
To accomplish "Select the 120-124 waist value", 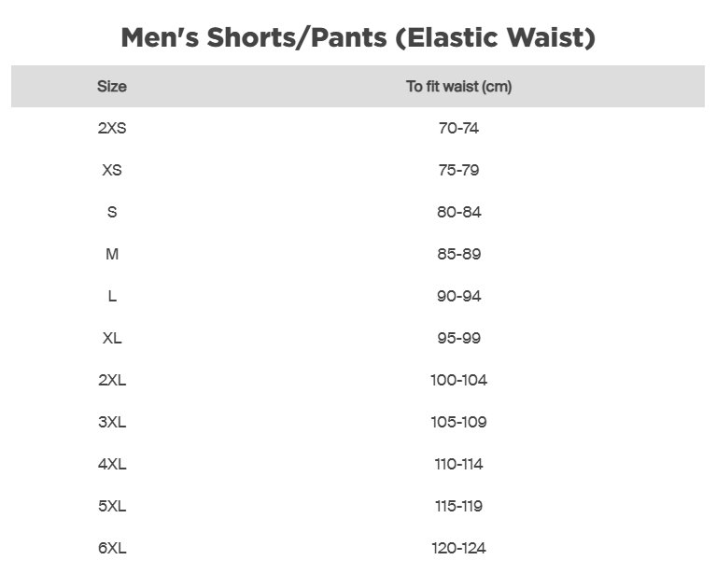I will (x=458, y=548).
